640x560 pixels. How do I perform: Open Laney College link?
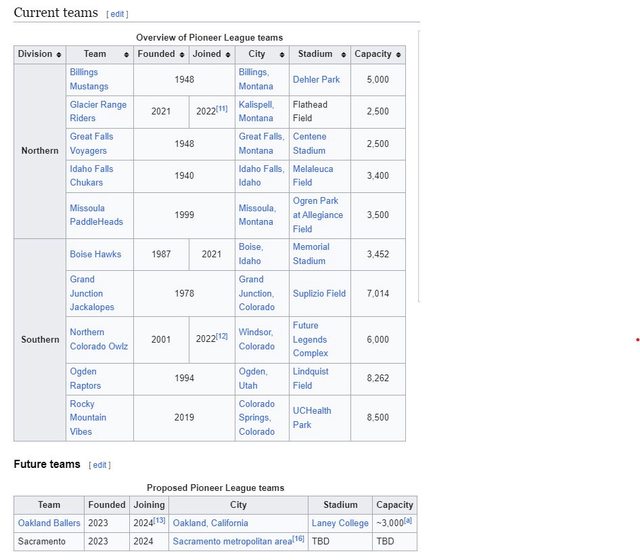coord(340,522)
